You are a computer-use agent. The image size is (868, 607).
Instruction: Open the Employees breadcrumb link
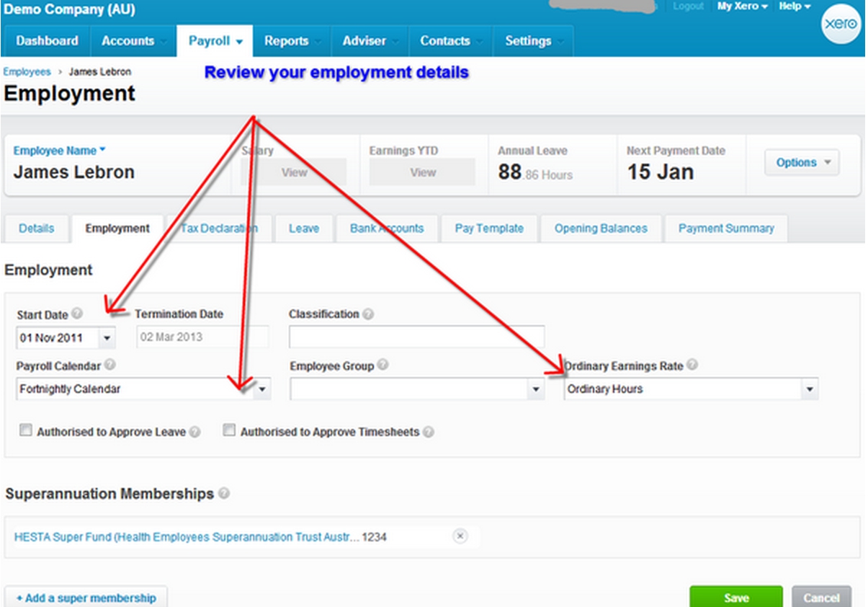[27, 72]
